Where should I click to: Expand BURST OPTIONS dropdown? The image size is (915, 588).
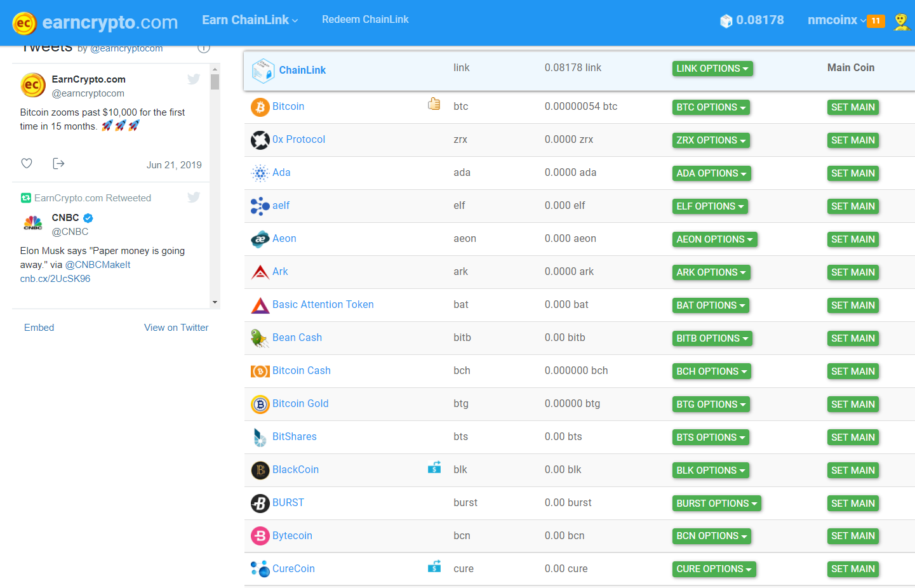pos(717,504)
